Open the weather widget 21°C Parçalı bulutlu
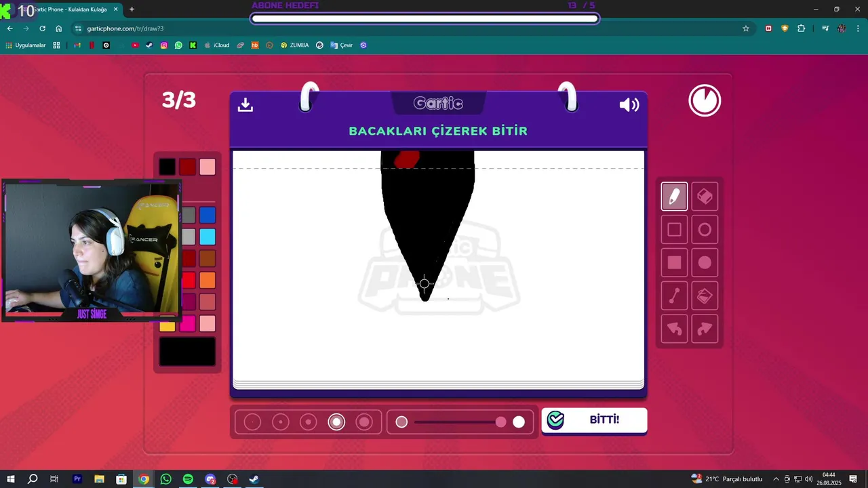This screenshot has height=488, width=868. [727, 479]
